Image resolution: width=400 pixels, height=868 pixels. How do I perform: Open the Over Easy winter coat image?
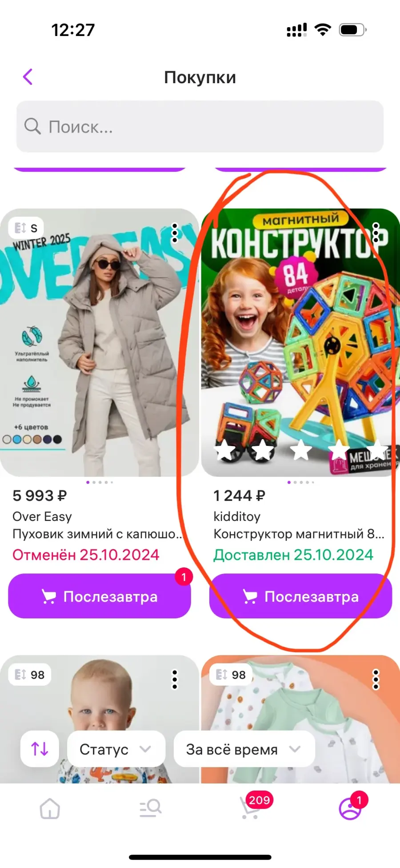point(100,342)
